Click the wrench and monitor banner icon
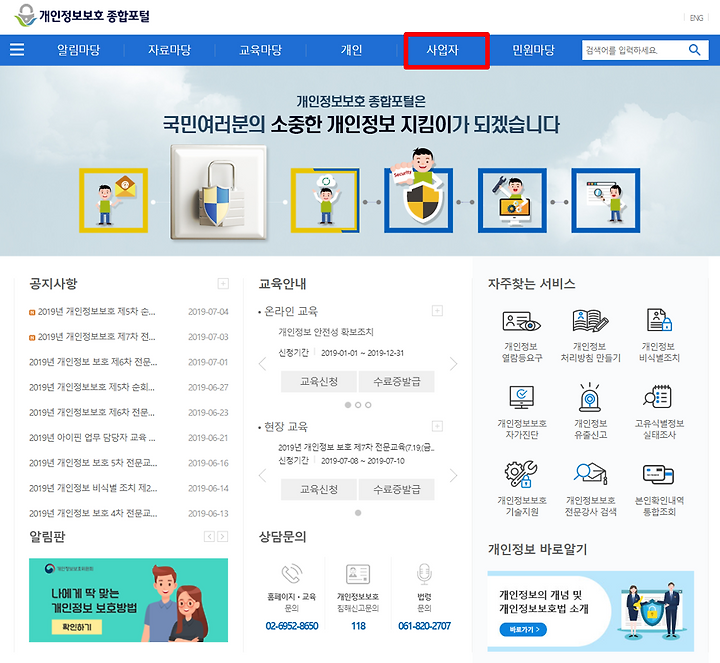720x663 pixels. [x=512, y=200]
